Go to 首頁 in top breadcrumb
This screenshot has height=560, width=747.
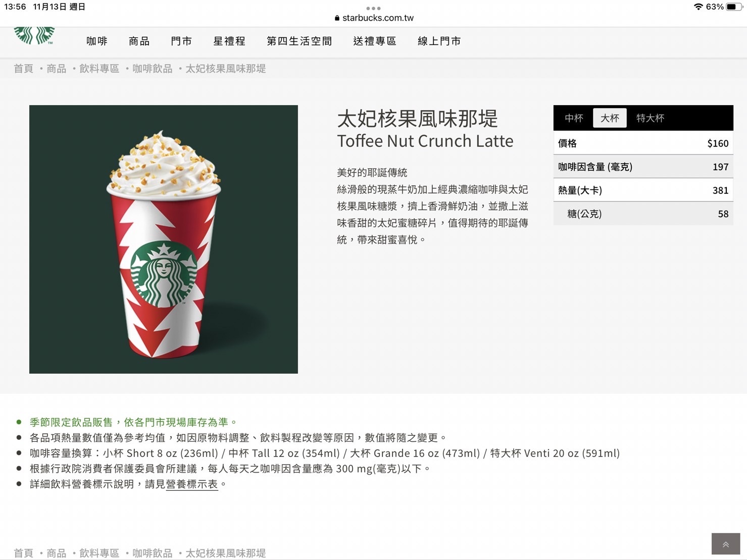tap(23, 69)
